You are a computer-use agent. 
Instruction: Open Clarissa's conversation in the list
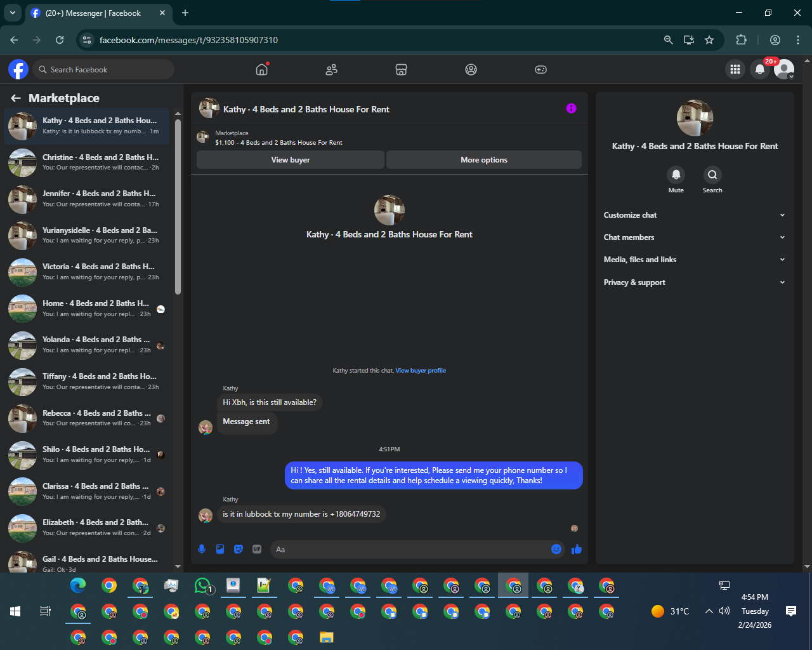[x=87, y=491]
